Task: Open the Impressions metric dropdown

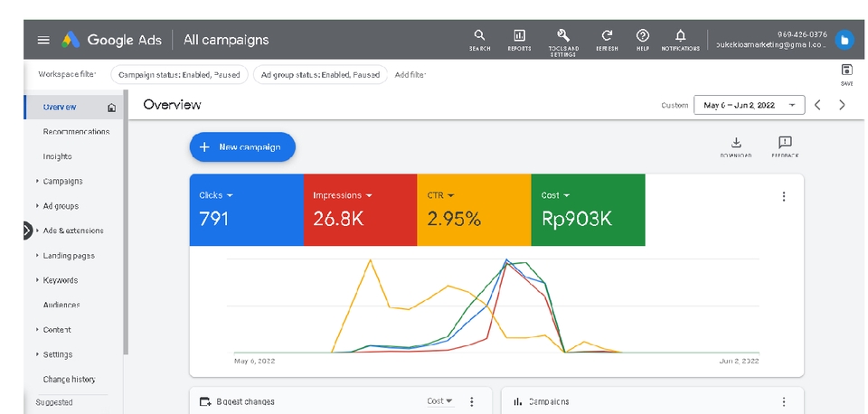Action: tap(369, 195)
